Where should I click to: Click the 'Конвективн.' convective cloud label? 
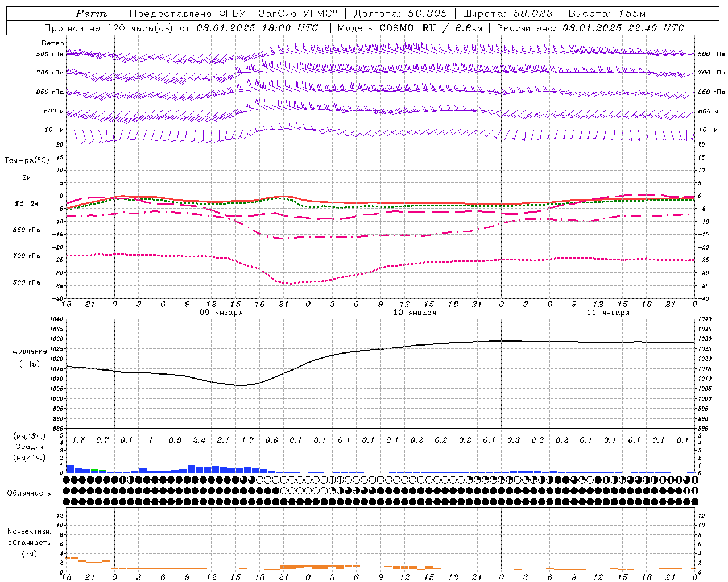coord(29,531)
